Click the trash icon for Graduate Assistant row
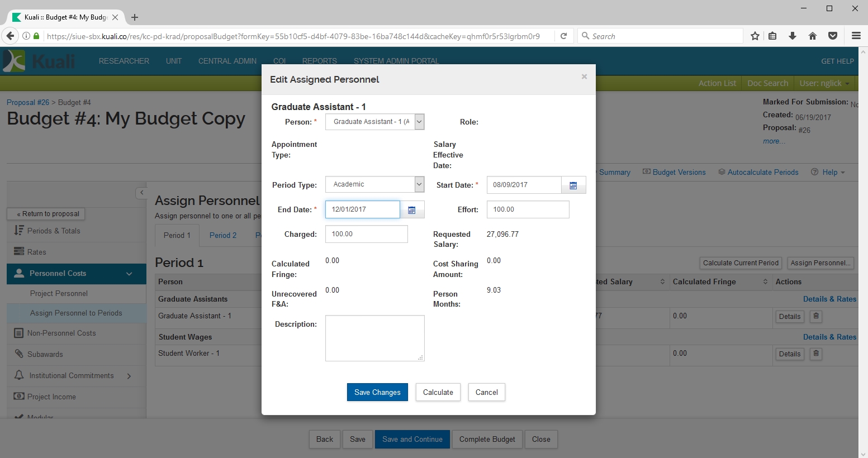This screenshot has height=458, width=868. point(816,316)
